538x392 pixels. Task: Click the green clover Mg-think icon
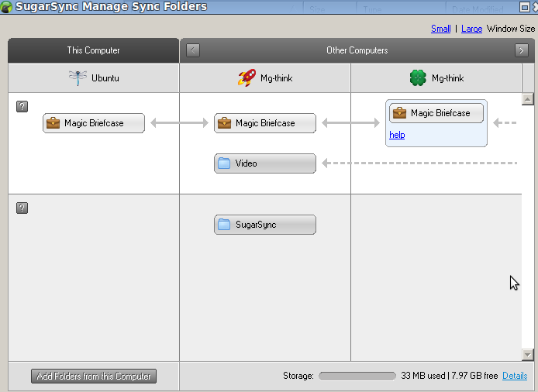click(x=418, y=77)
